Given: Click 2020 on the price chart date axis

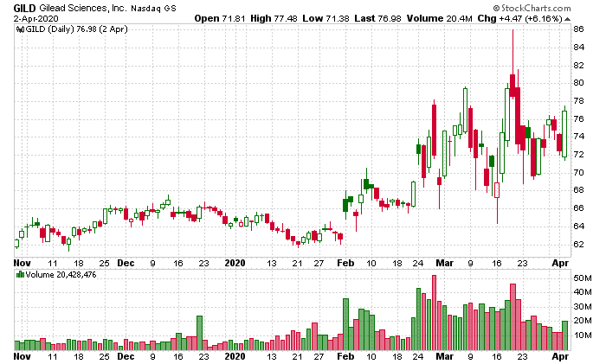Looking at the screenshot, I should coord(235,263).
